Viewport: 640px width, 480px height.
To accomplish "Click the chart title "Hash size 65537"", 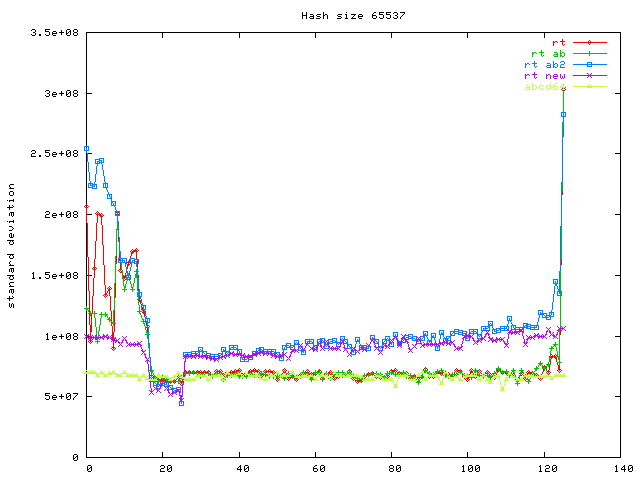I will coord(353,16).
